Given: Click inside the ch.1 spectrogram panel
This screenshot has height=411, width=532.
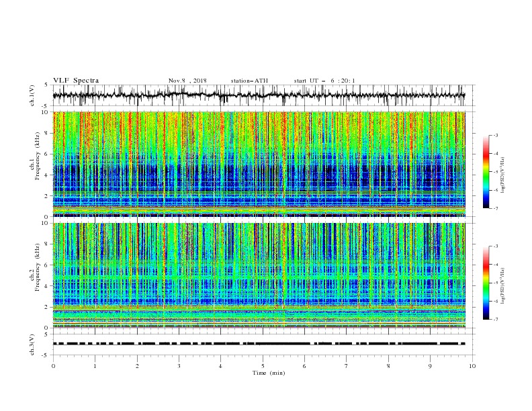Looking at the screenshot, I should [x=259, y=164].
